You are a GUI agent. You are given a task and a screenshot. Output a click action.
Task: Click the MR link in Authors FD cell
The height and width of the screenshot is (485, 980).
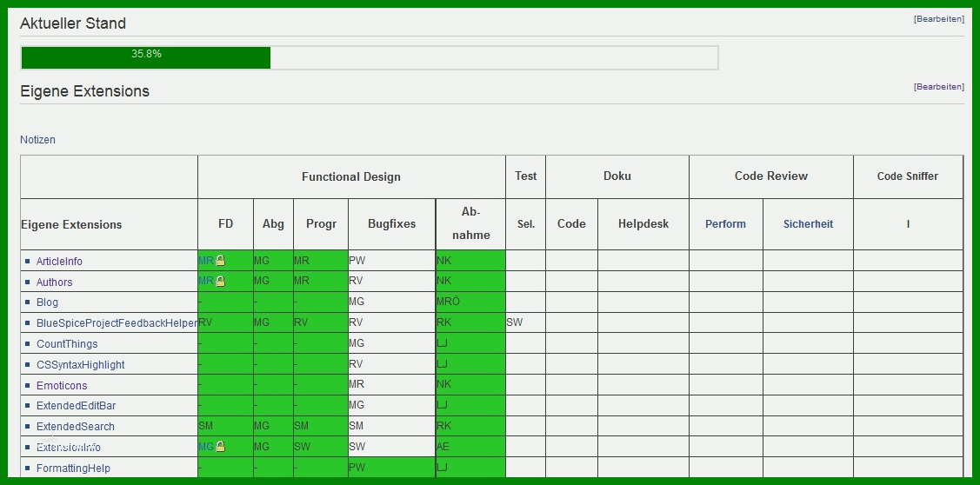coord(205,282)
